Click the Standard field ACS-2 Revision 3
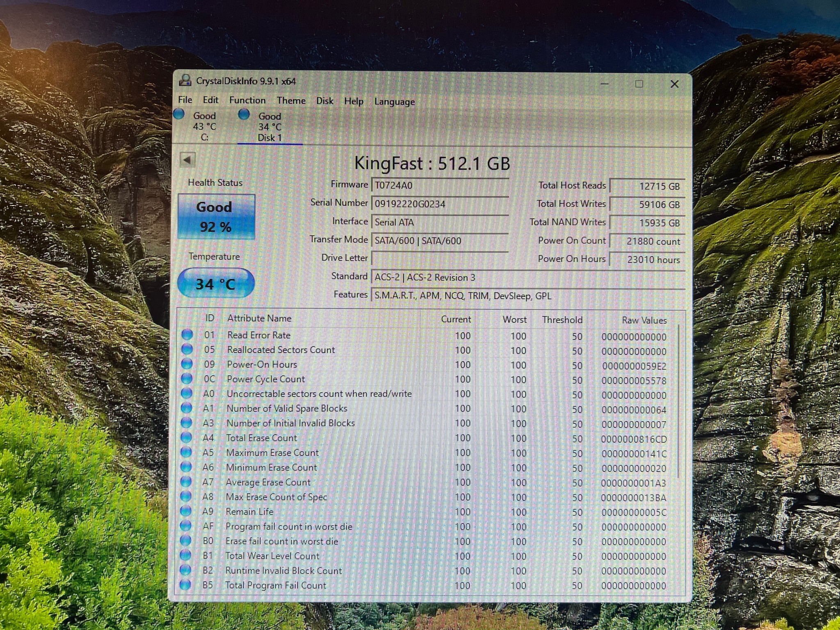The width and height of the screenshot is (840, 630). (x=528, y=277)
